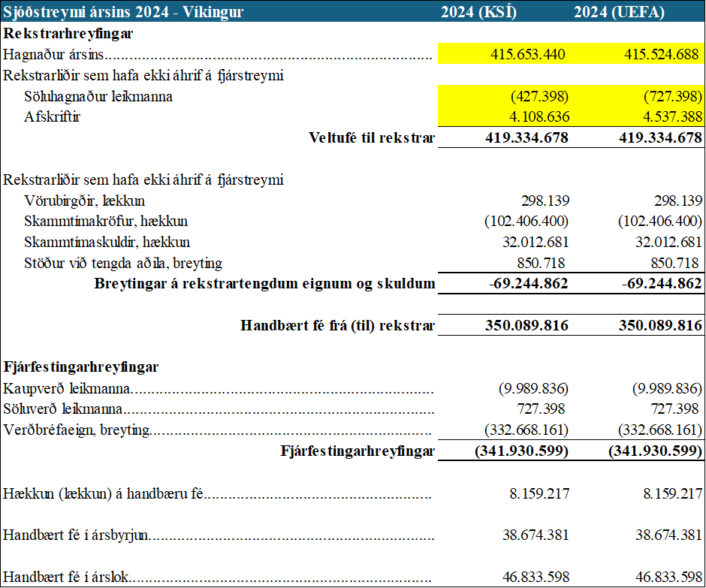
Task: Click (332.668.161) in the KSÍ column
Action: click(x=526, y=430)
